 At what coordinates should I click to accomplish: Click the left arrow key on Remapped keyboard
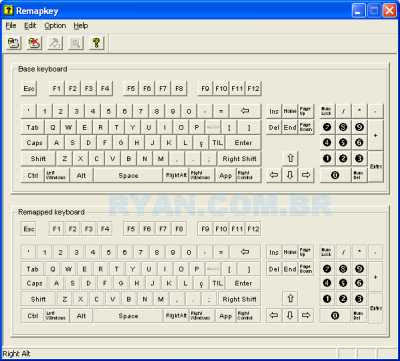click(274, 315)
